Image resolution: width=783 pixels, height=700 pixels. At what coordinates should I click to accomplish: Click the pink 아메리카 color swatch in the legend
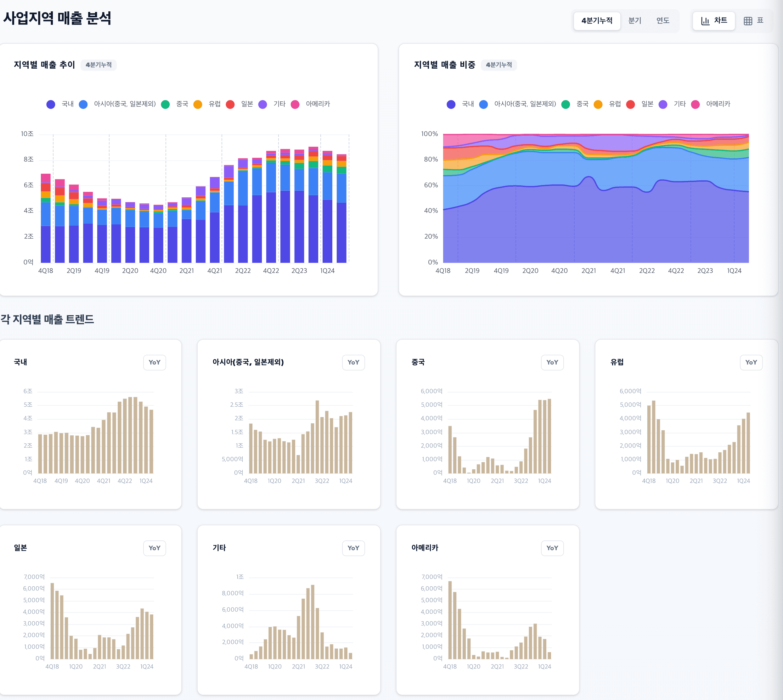(x=295, y=104)
